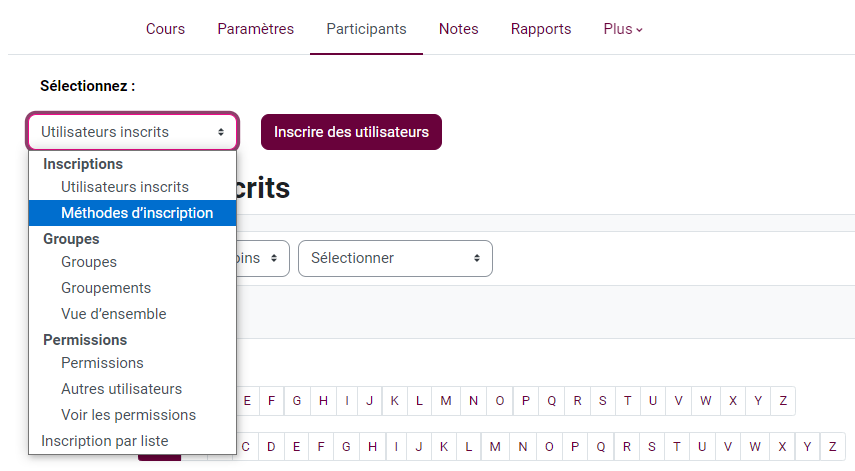Choose Voir les permissions option

129,415
